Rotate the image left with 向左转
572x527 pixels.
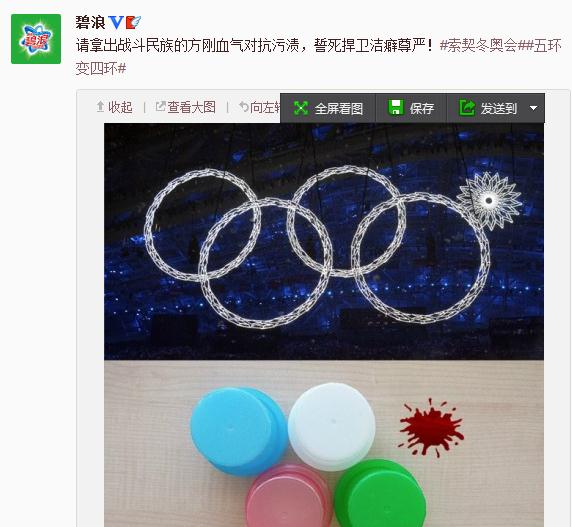coord(260,107)
